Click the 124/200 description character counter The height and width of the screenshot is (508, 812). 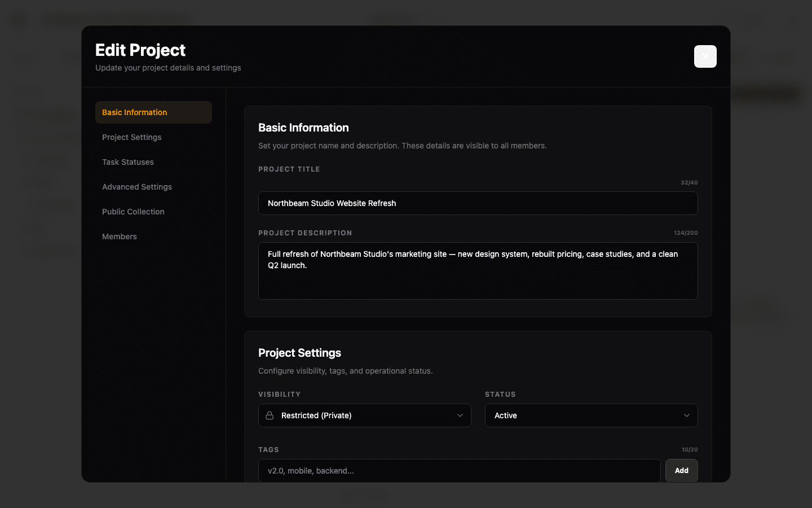pos(686,233)
